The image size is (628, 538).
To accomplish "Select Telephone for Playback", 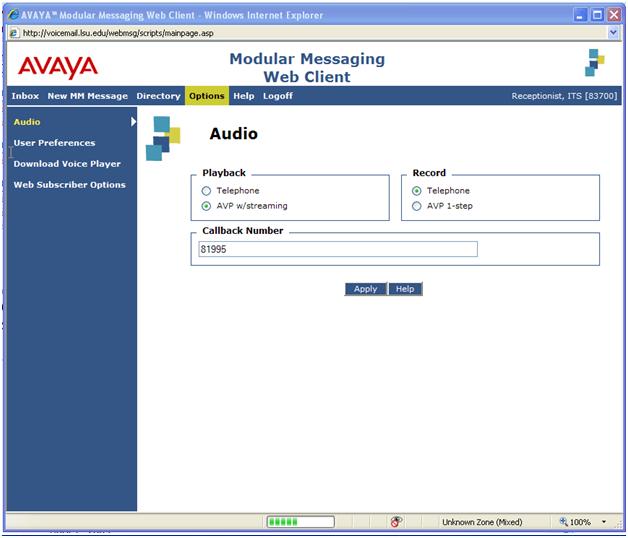I will tap(206, 191).
